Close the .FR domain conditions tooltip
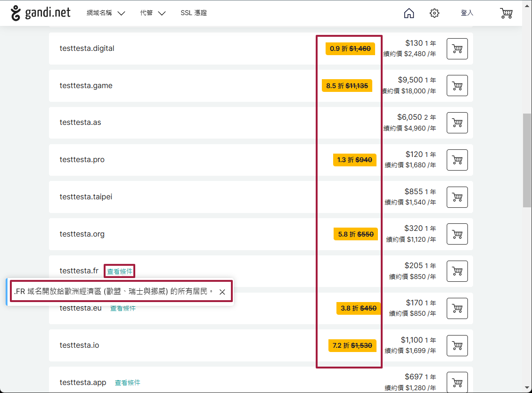The image size is (532, 393). pyautogui.click(x=222, y=292)
